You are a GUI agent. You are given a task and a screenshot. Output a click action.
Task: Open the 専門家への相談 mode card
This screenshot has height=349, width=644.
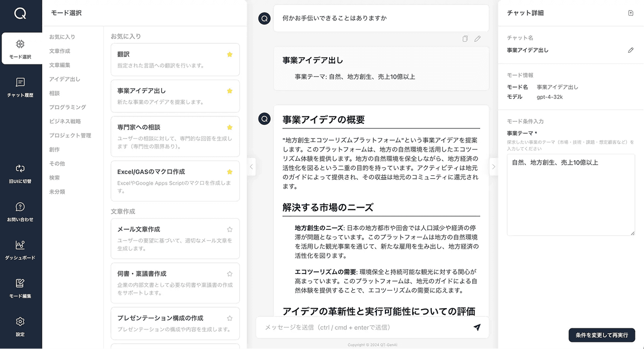(175, 136)
